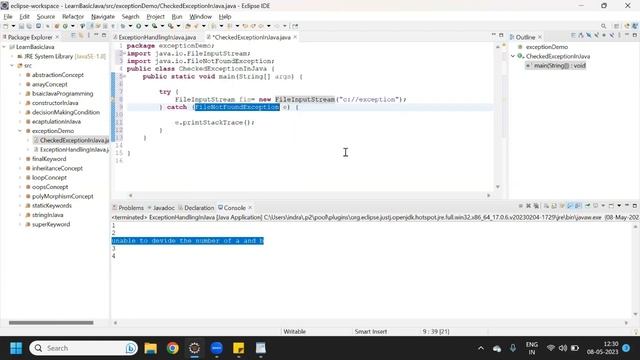Open the Source menu
Screen dimensions: 640x360
46,17
